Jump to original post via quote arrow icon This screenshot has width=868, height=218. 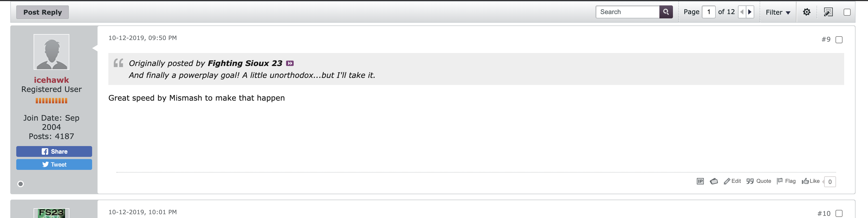click(290, 63)
